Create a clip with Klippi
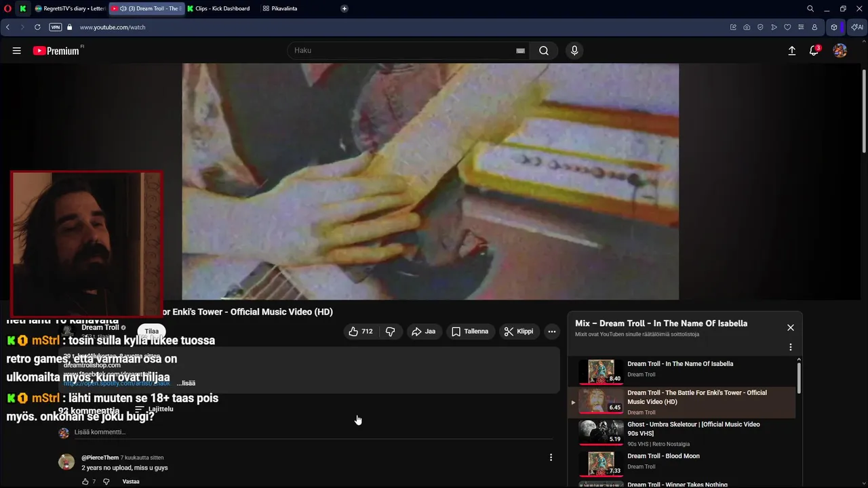The image size is (868, 488). point(519,331)
